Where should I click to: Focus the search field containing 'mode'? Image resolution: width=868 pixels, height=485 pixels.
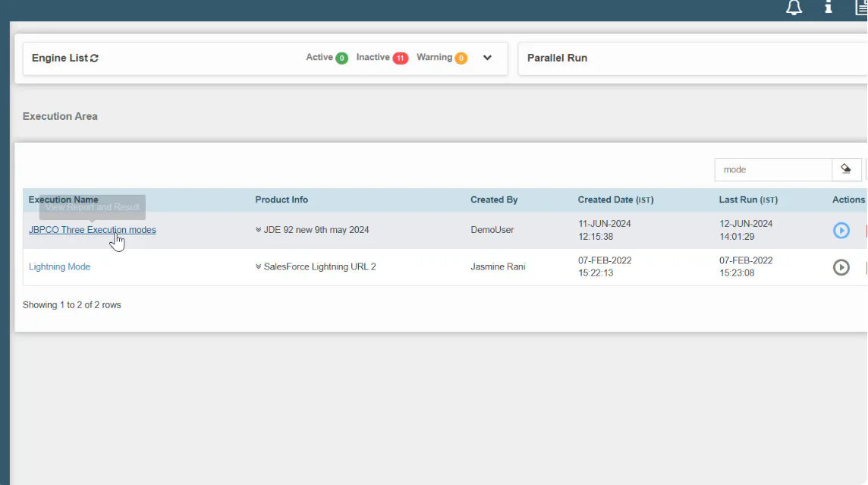coord(773,169)
